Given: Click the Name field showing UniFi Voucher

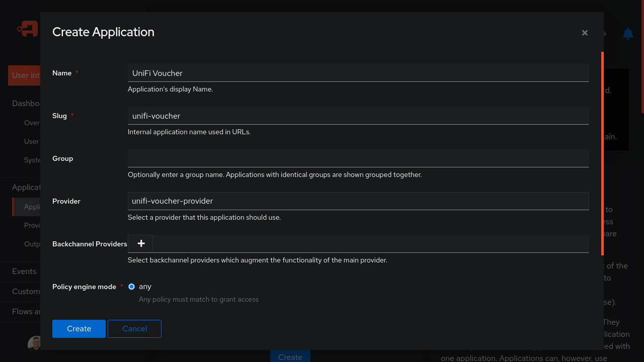Looking at the screenshot, I should pyautogui.click(x=358, y=73).
